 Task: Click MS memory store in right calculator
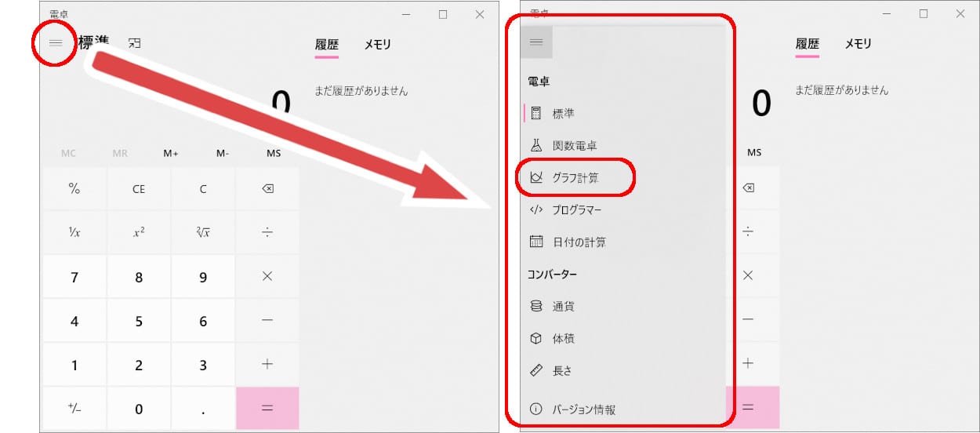[753, 153]
